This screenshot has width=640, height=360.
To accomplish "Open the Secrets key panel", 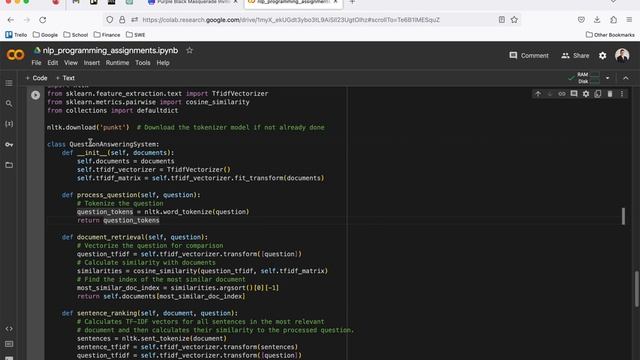I will (9, 144).
